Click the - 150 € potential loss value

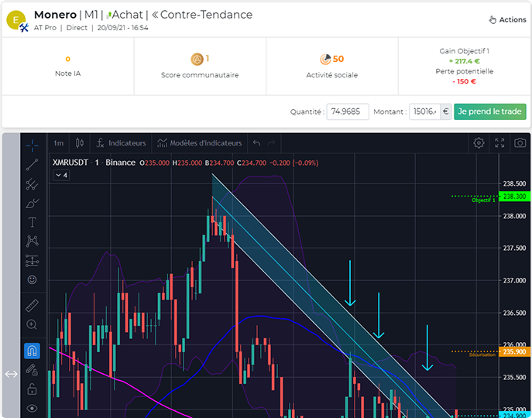pyautogui.click(x=464, y=81)
